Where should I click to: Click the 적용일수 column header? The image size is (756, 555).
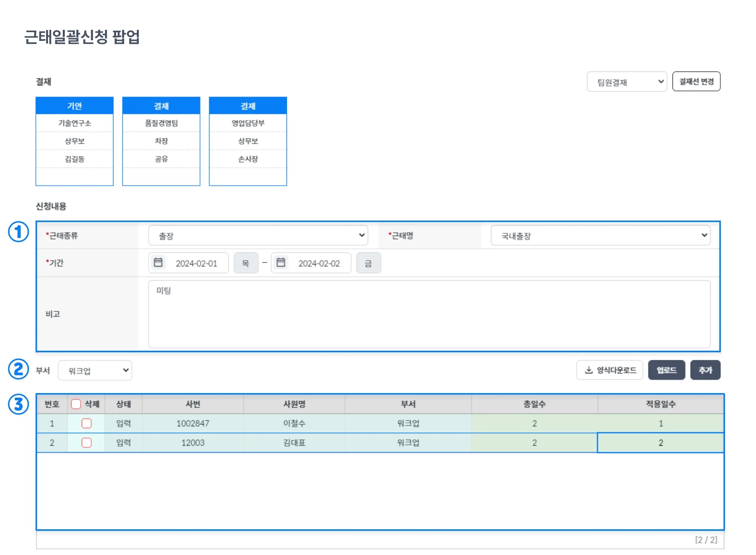[x=660, y=404]
